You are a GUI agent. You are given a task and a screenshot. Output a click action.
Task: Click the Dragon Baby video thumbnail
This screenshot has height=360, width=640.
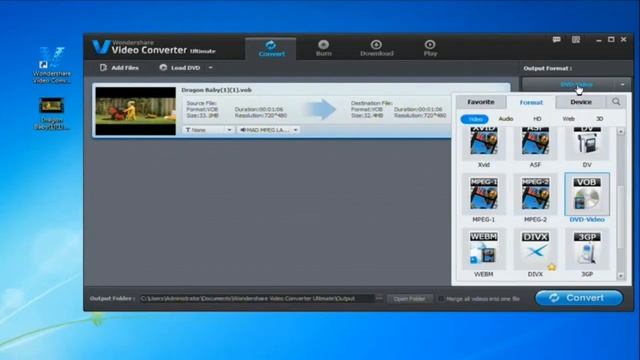[x=136, y=111]
